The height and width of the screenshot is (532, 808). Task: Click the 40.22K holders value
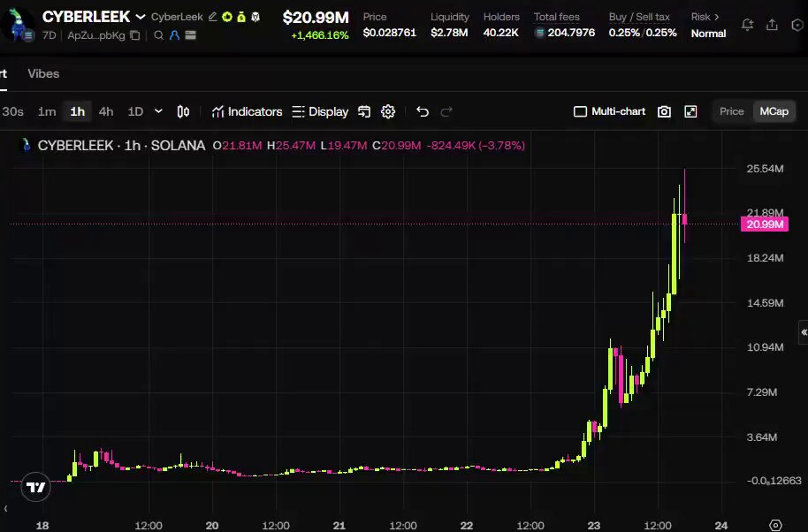coord(501,33)
